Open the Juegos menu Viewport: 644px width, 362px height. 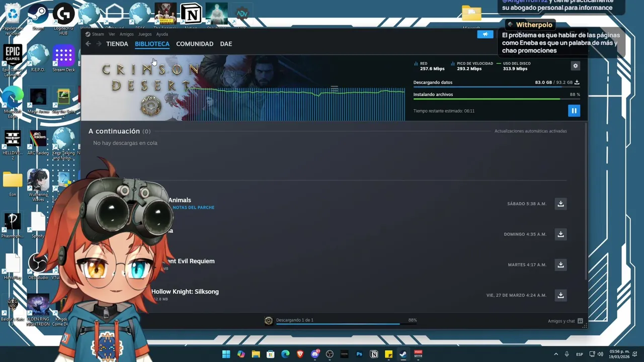point(145,34)
